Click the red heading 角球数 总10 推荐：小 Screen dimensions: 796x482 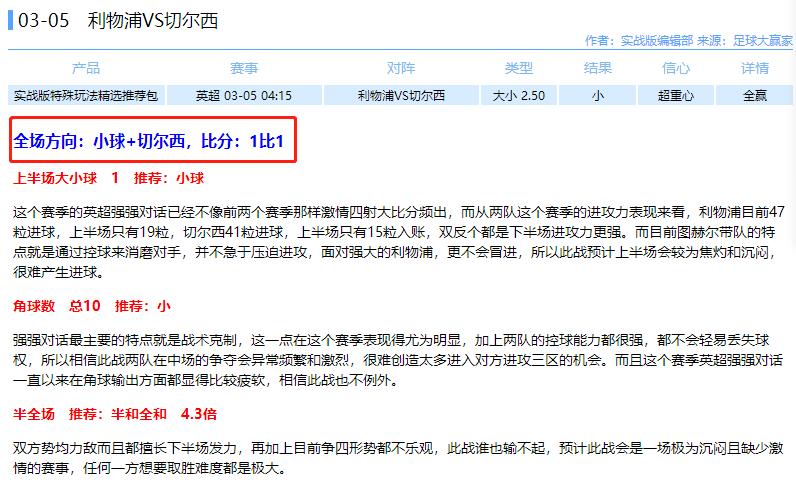tap(92, 306)
